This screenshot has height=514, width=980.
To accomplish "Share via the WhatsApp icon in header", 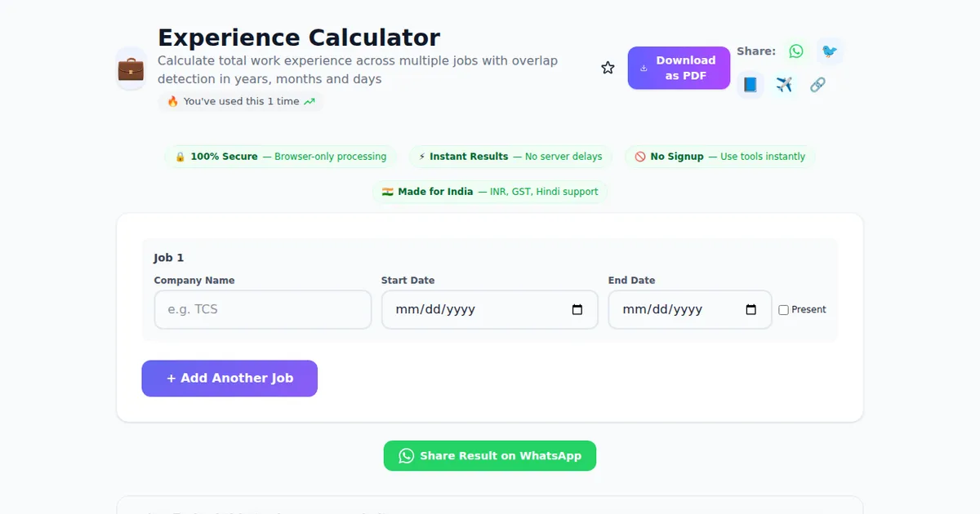I will [796, 51].
